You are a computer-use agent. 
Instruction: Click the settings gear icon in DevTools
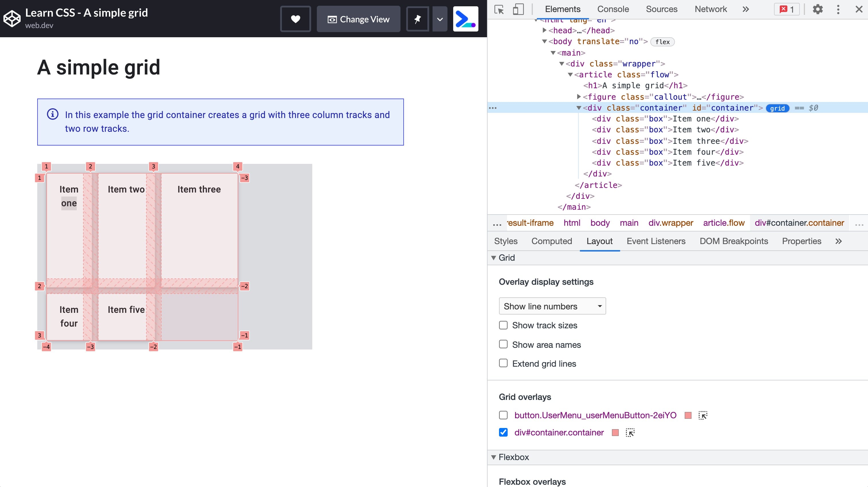pyautogui.click(x=817, y=9)
